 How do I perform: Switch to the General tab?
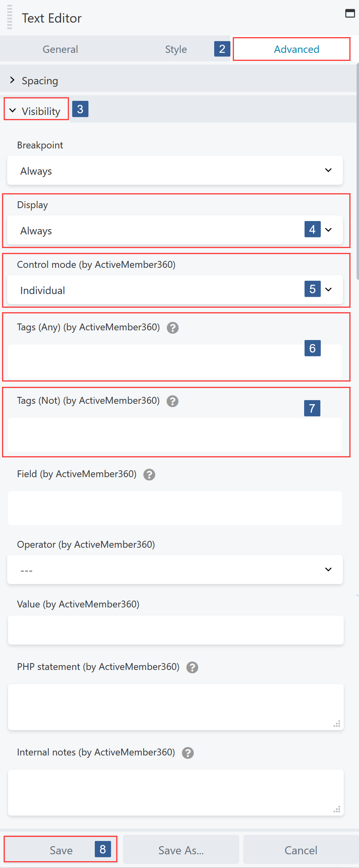pos(60,49)
